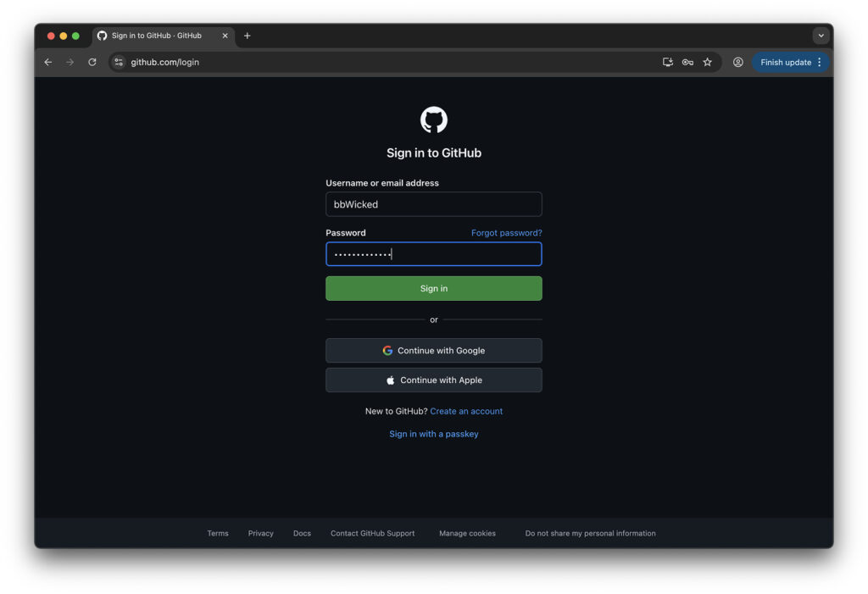Click Do not share my personal information
Image resolution: width=868 pixels, height=594 pixels.
pos(590,533)
